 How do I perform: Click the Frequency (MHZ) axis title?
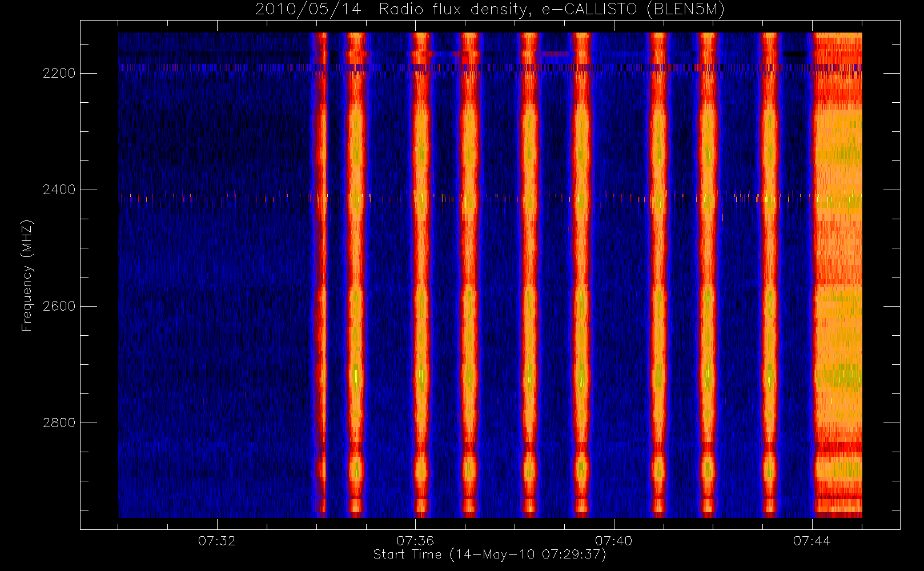pyautogui.click(x=27, y=275)
